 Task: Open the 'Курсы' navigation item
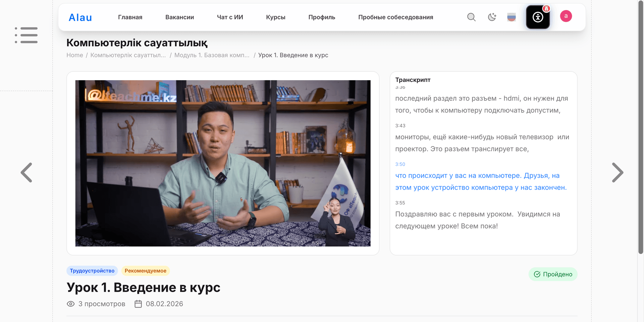pyautogui.click(x=275, y=17)
